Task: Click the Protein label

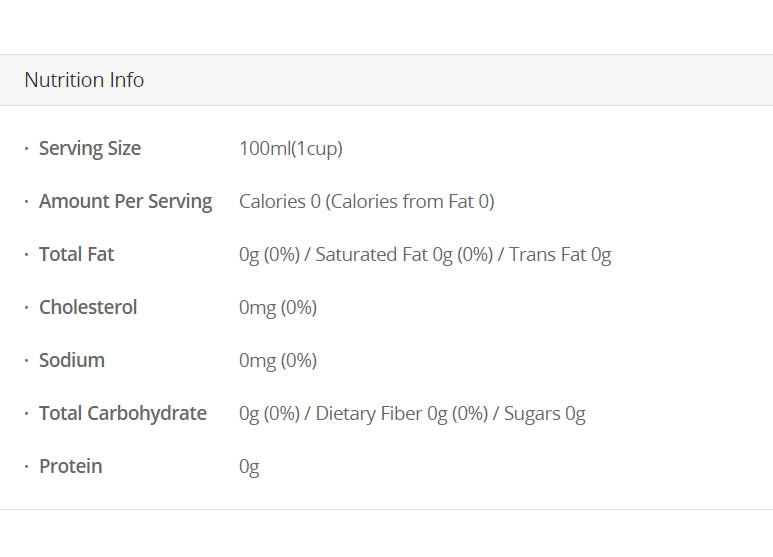Action: coord(70,466)
